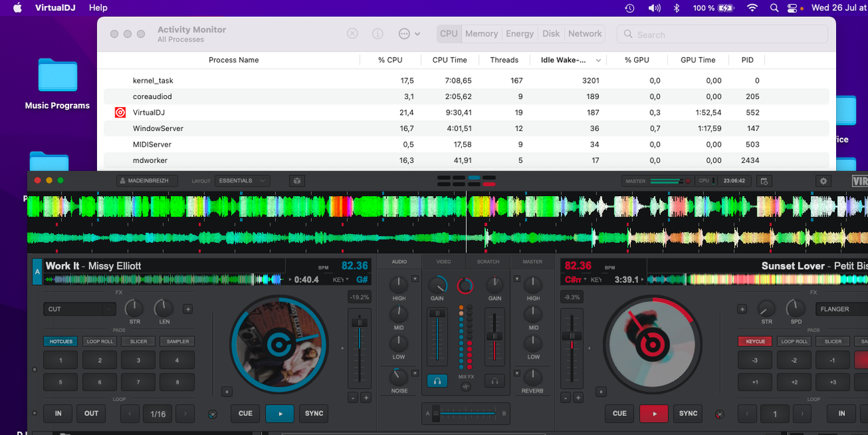Select LOOP ROLL pad mode on left deck
The height and width of the screenshot is (435, 868).
click(x=100, y=341)
